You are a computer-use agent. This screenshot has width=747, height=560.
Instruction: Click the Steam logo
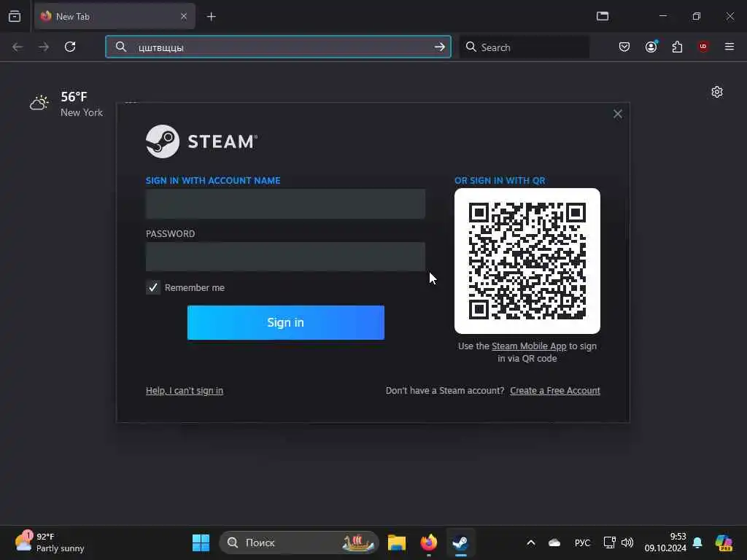tap(201, 141)
